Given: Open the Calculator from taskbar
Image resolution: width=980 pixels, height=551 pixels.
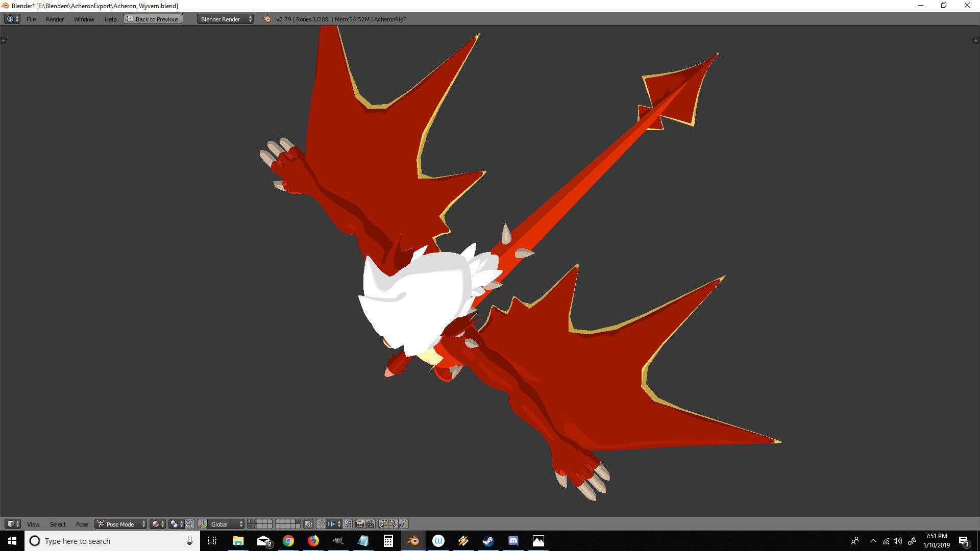Looking at the screenshot, I should tap(388, 541).
